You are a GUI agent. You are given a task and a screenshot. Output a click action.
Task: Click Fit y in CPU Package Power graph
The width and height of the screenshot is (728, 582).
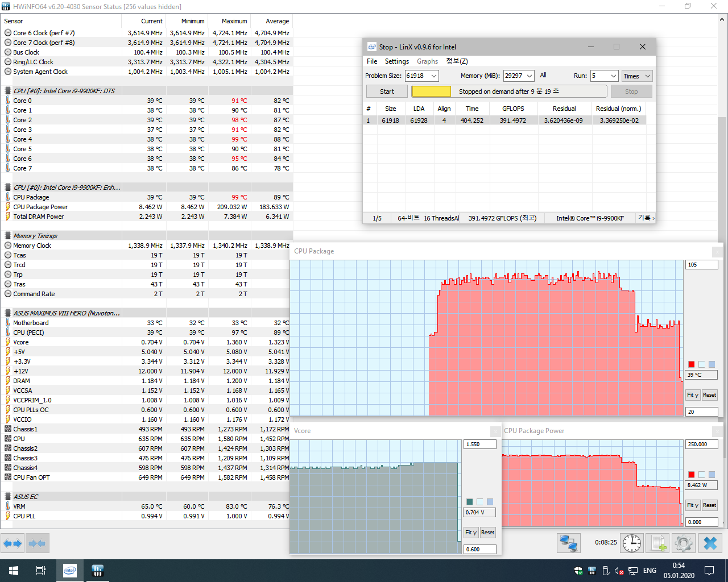[x=693, y=505]
